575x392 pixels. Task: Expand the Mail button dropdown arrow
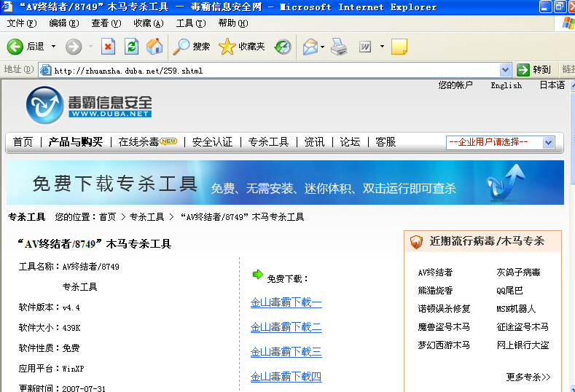coord(322,47)
